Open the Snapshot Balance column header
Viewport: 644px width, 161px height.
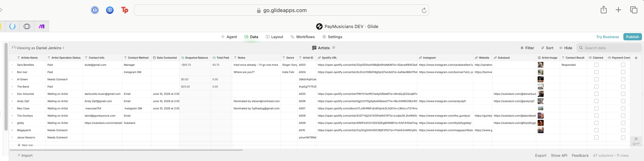click(x=195, y=57)
